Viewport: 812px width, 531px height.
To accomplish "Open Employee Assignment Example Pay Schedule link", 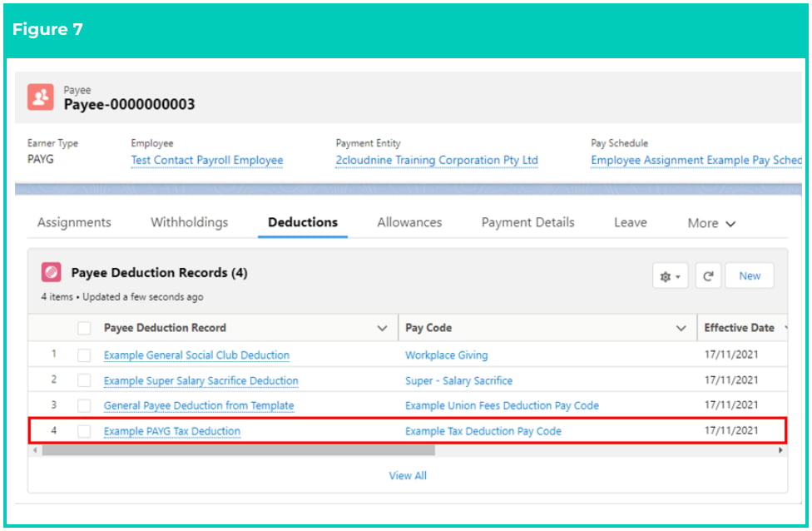I will click(696, 160).
